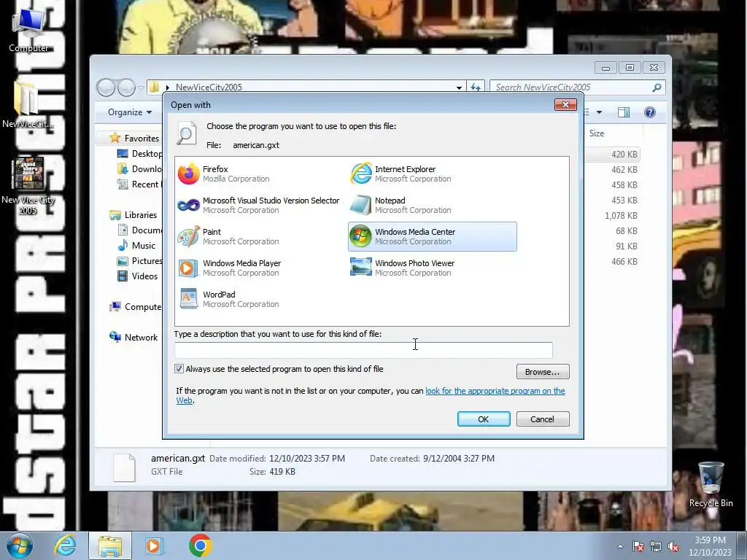
Task: Click the muted volume tray icon
Action: click(673, 546)
